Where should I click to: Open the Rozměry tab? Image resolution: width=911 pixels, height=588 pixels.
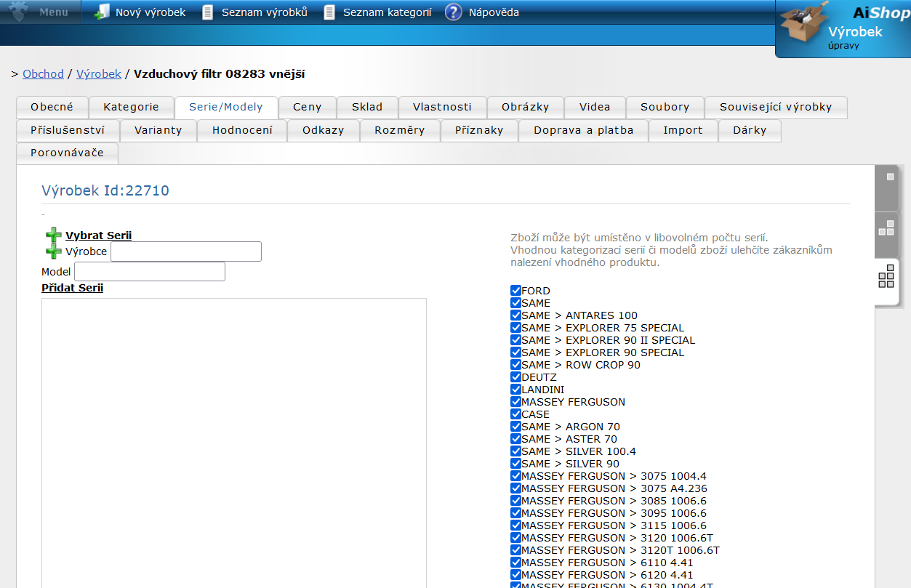[x=400, y=130]
